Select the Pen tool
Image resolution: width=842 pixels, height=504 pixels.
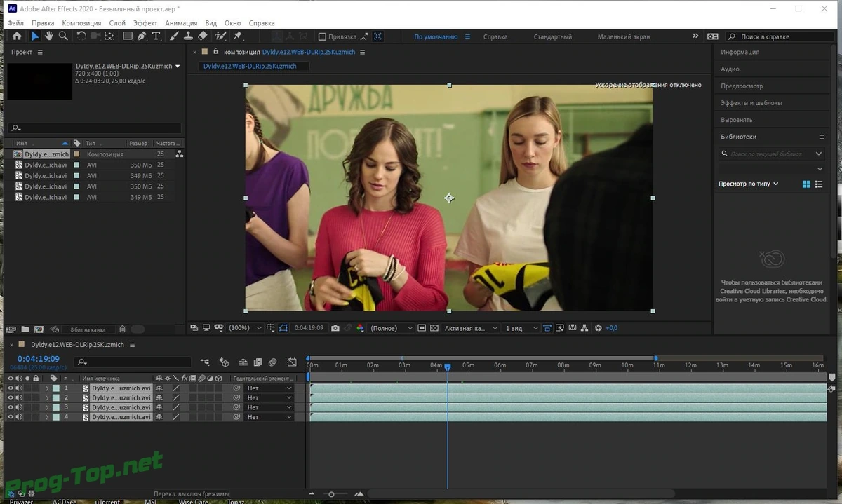pyautogui.click(x=142, y=36)
